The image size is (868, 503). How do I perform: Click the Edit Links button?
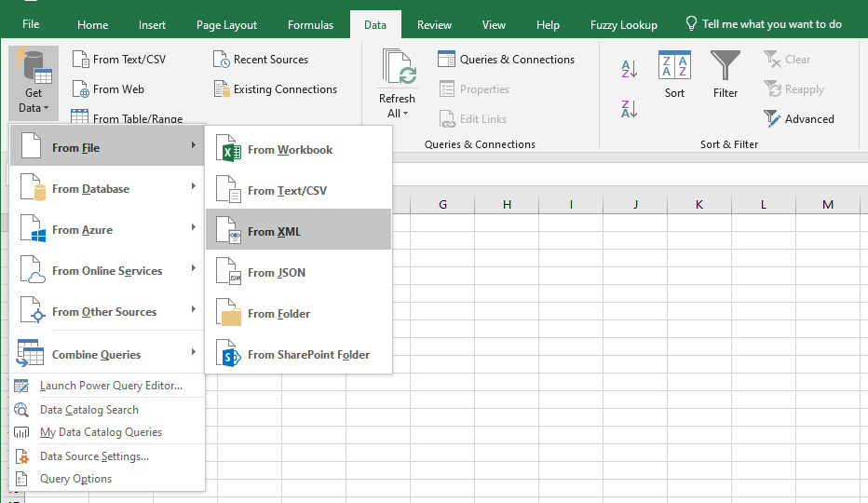pos(473,119)
